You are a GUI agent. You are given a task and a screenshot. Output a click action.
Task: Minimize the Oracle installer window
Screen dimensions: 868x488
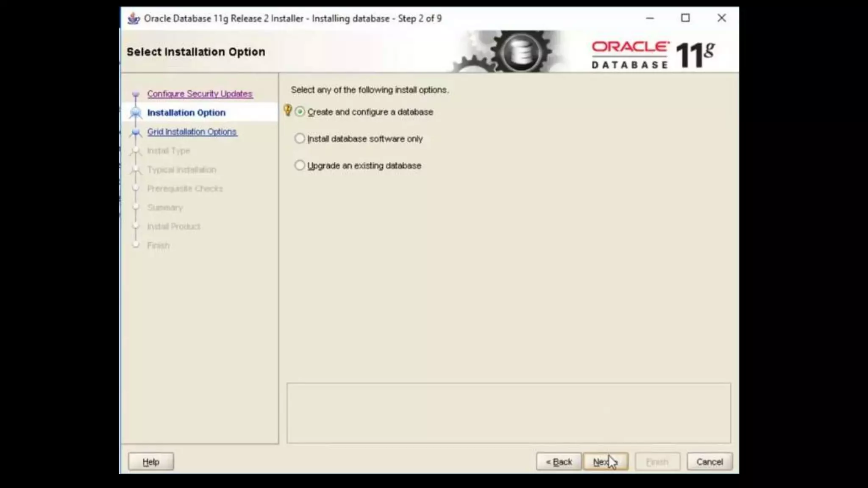coord(650,18)
